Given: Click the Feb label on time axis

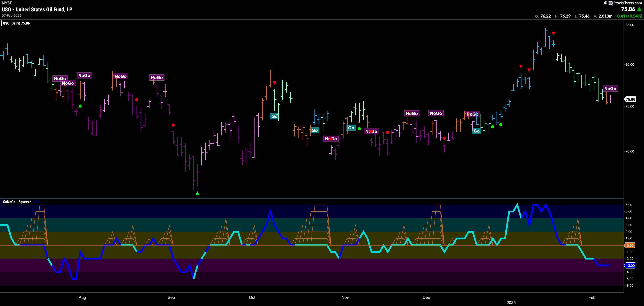Looking at the screenshot, I should coord(592,297).
